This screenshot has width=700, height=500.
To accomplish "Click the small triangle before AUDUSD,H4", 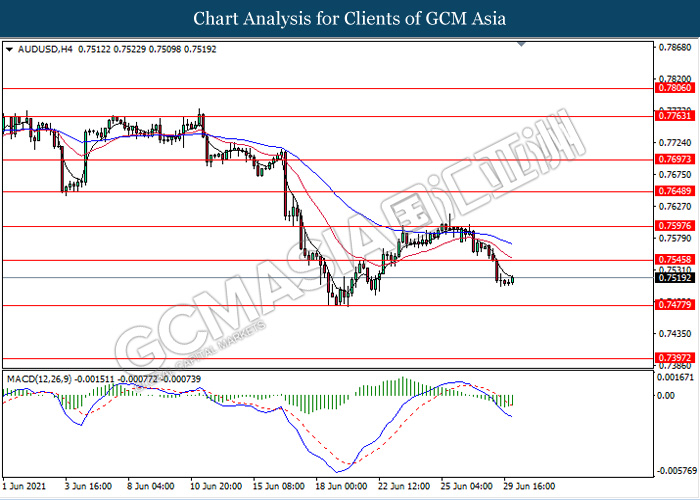I will coord(10,50).
